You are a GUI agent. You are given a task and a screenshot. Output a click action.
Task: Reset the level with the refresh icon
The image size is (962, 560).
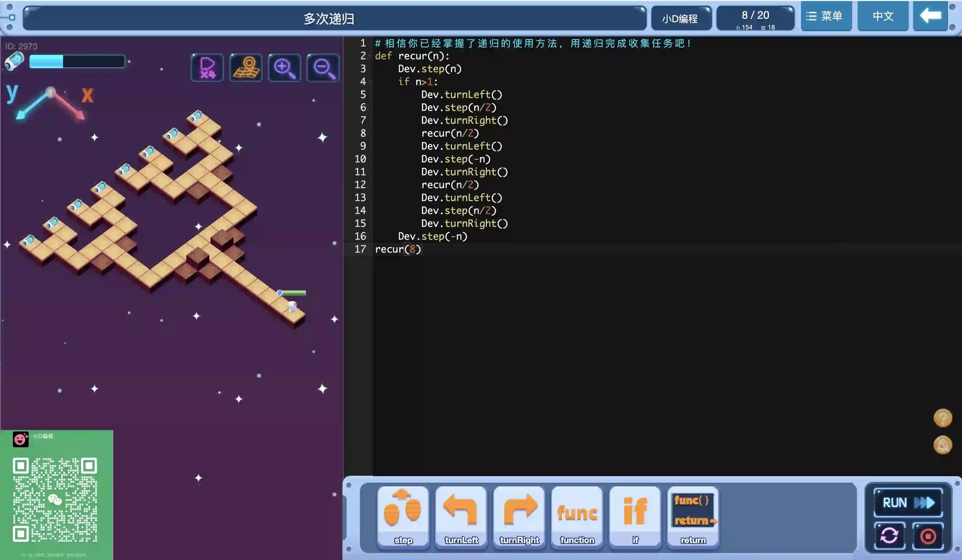pos(889,536)
